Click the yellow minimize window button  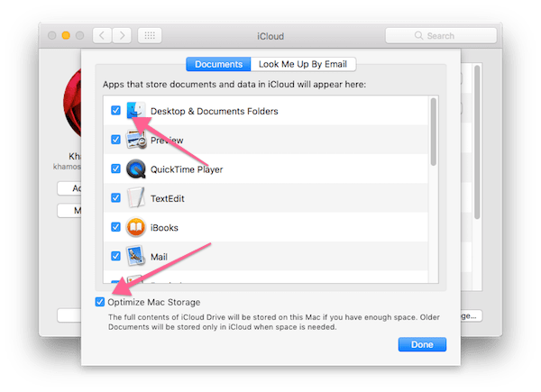click(x=66, y=35)
